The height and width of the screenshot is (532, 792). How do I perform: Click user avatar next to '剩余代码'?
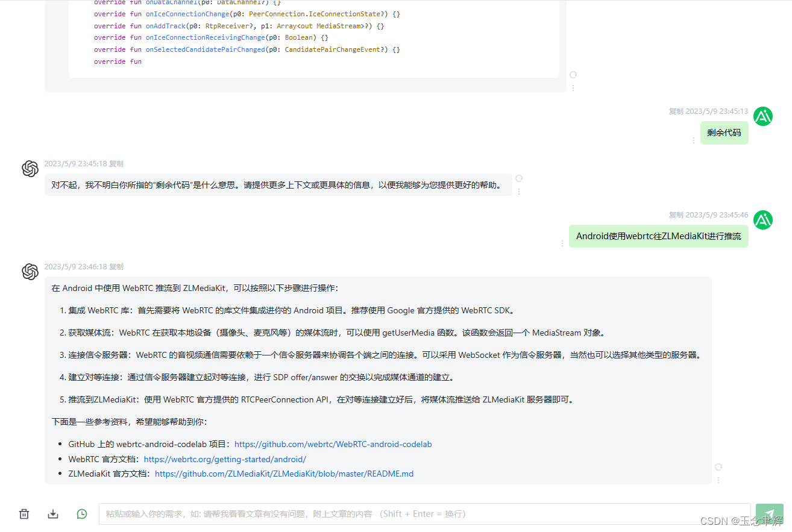(763, 116)
